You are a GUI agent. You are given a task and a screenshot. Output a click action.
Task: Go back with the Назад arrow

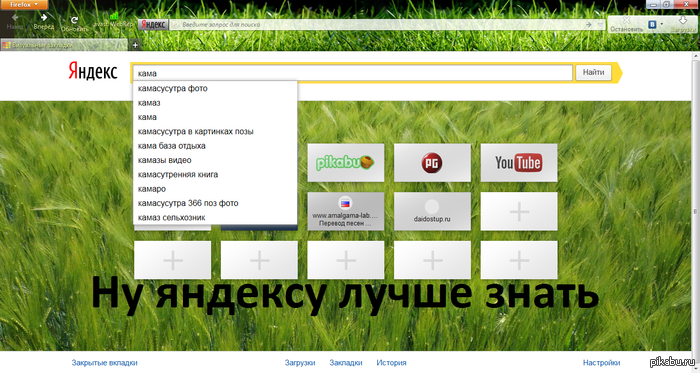[15, 18]
